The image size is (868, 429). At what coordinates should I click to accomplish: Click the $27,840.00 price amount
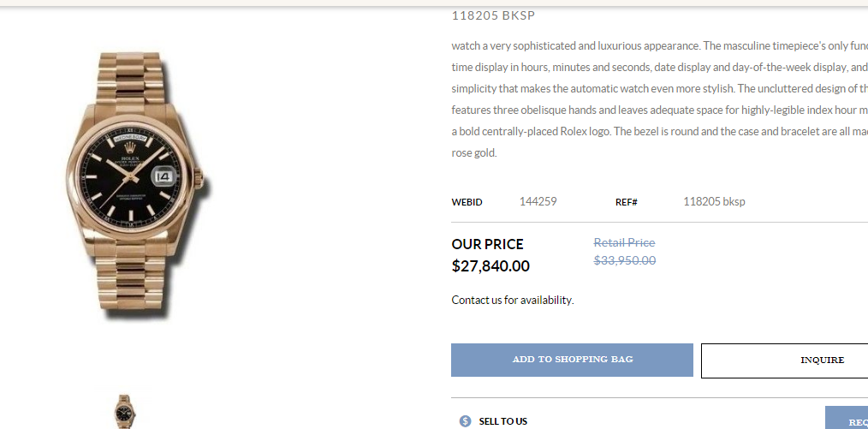(490, 266)
